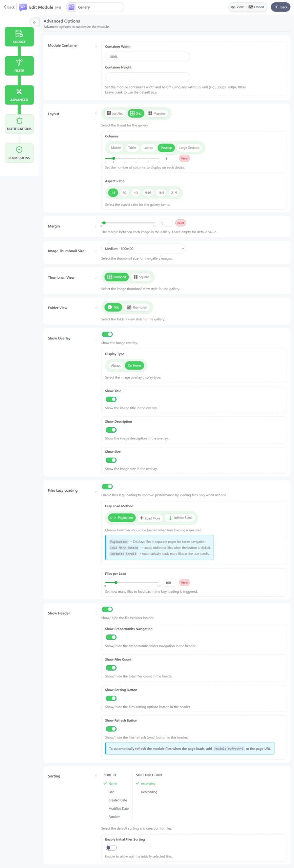The width and height of the screenshot is (294, 868).
Task: Switch to Large Desktop columns tab
Action: (x=189, y=148)
